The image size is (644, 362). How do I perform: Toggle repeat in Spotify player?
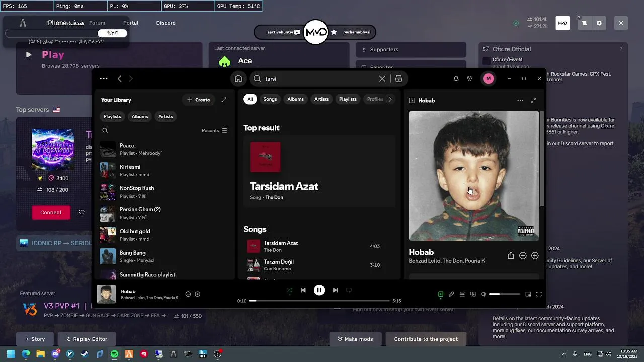pos(349,290)
